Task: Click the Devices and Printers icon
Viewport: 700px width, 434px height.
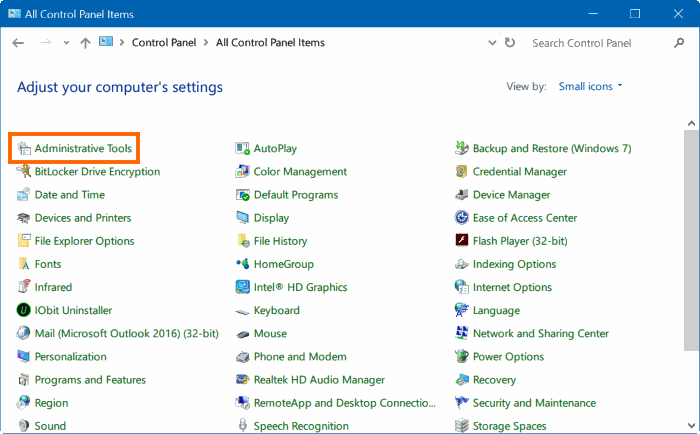Action: tap(24, 218)
